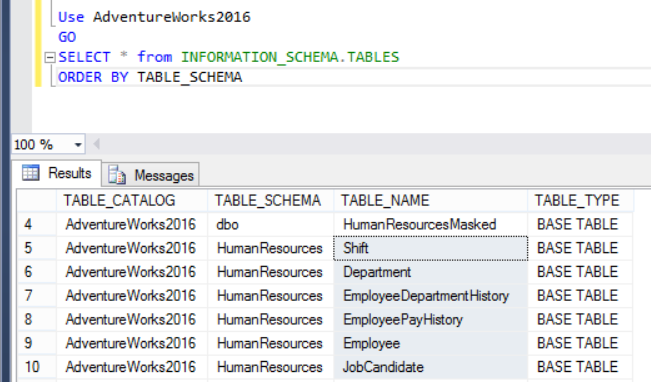
Task: Click the EmployeePayHistory cell
Action: (431, 319)
